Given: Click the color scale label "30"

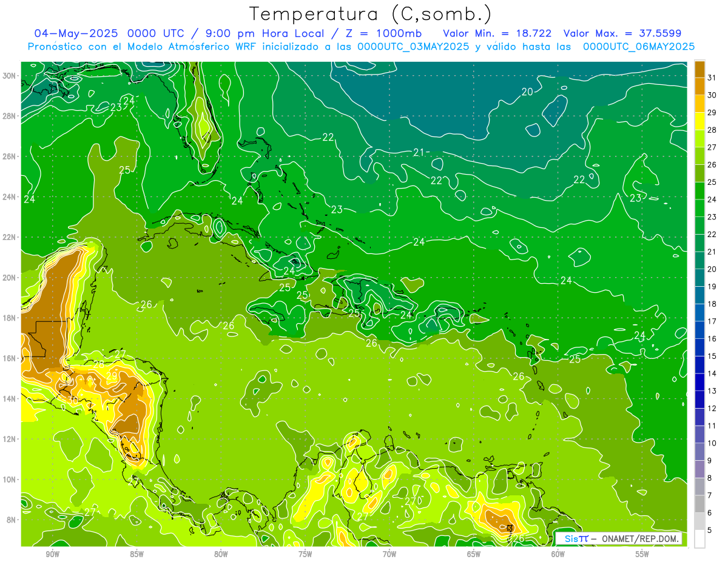Looking at the screenshot, I should point(712,95).
